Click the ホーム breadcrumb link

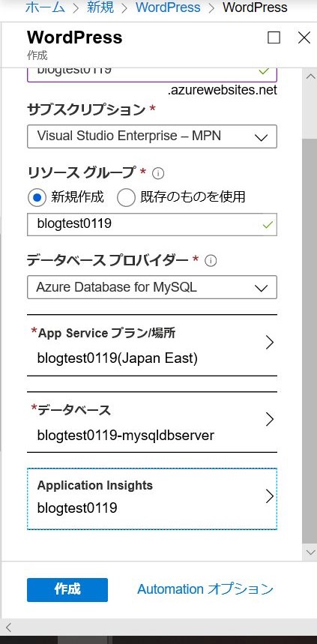pyautogui.click(x=45, y=7)
